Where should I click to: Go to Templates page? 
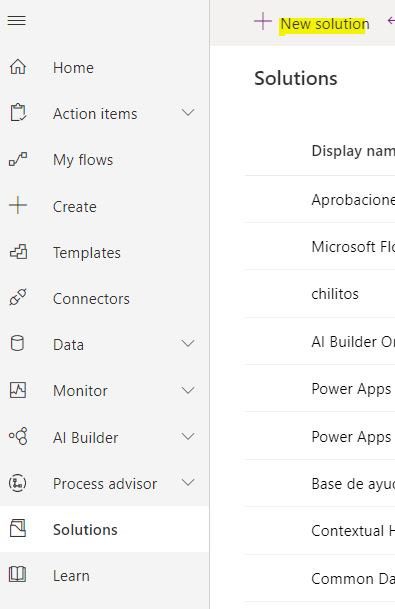87,253
